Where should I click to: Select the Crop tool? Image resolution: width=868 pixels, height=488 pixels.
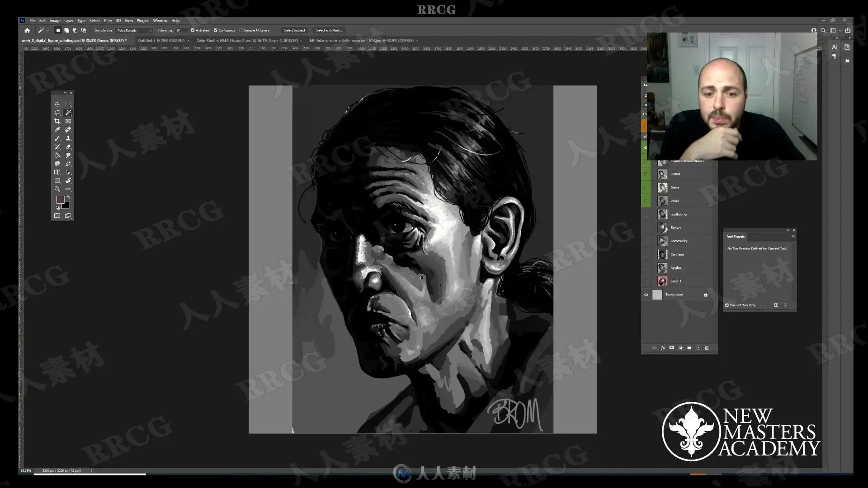pos(57,121)
